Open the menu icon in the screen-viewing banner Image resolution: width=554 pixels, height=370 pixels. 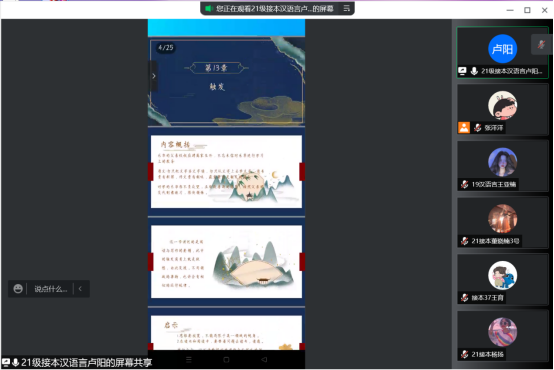pyautogui.click(x=347, y=8)
